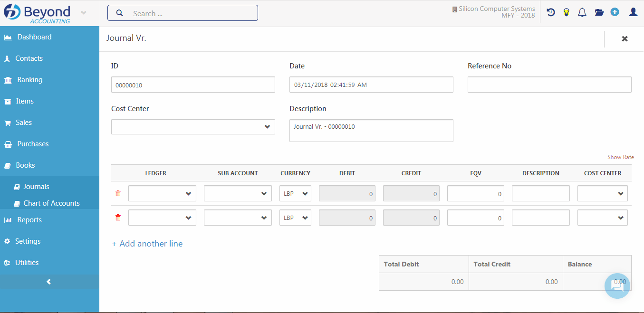Open the second row Sub Account dropdown
This screenshot has height=313, width=644.
(238, 218)
